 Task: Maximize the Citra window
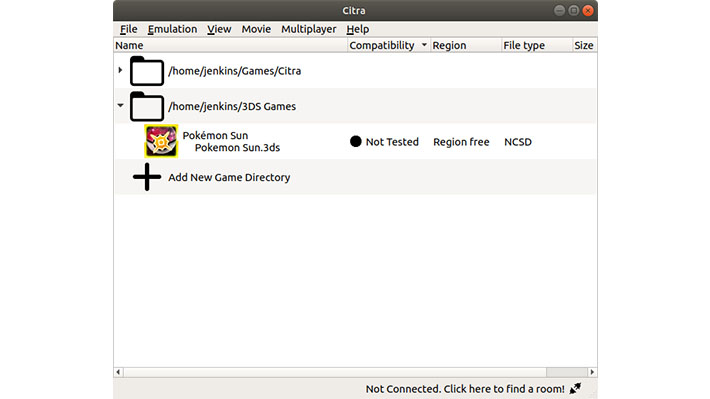574,10
